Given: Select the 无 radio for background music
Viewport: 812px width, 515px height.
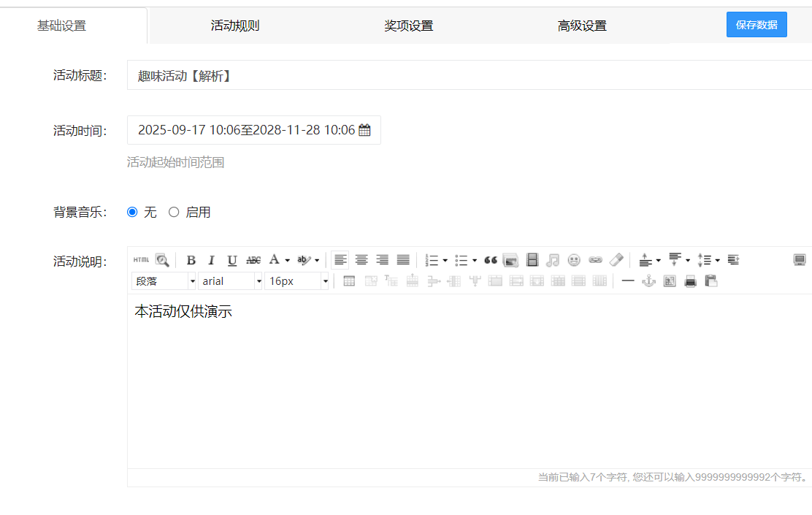Looking at the screenshot, I should [131, 212].
